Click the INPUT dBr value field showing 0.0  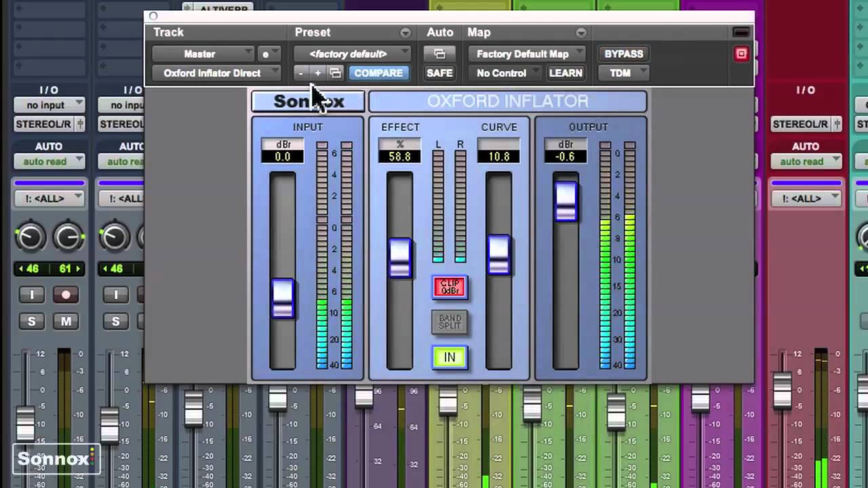pyautogui.click(x=283, y=157)
